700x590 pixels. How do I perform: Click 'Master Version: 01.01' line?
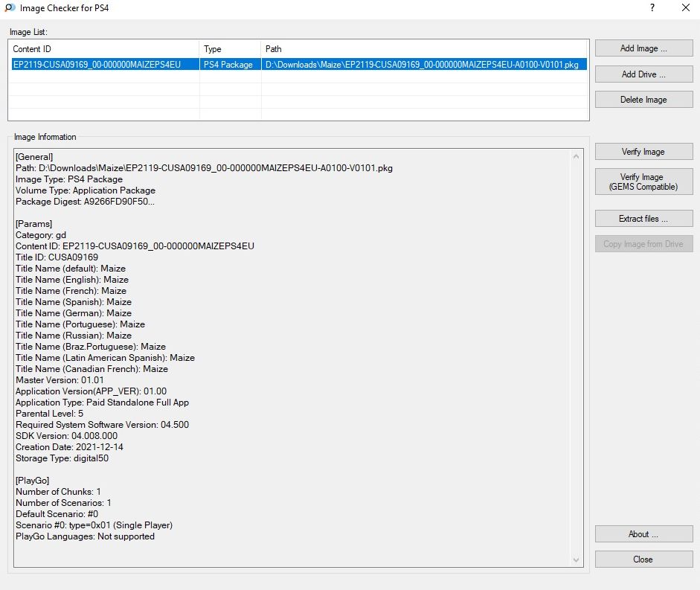pos(60,380)
